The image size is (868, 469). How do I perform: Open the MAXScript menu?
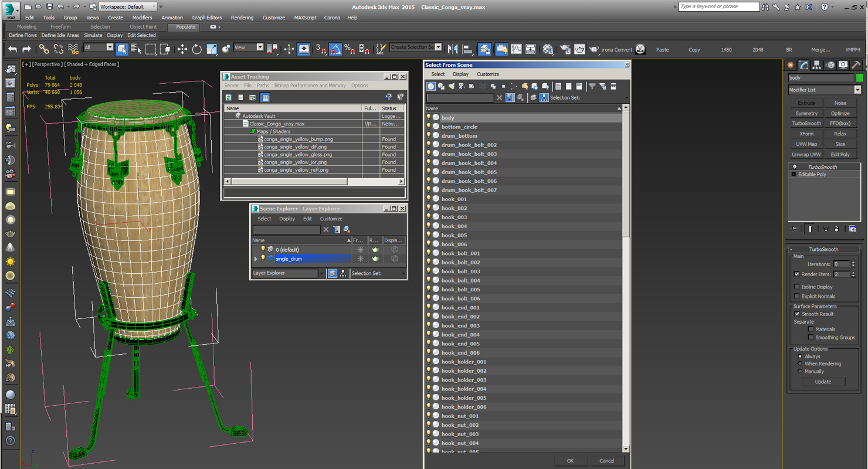pos(304,18)
